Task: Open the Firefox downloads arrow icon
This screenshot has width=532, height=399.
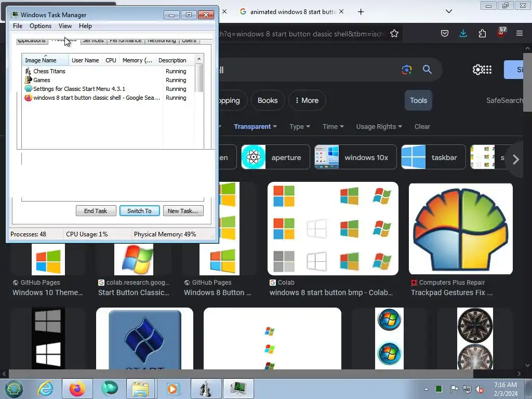Action: tap(463, 33)
